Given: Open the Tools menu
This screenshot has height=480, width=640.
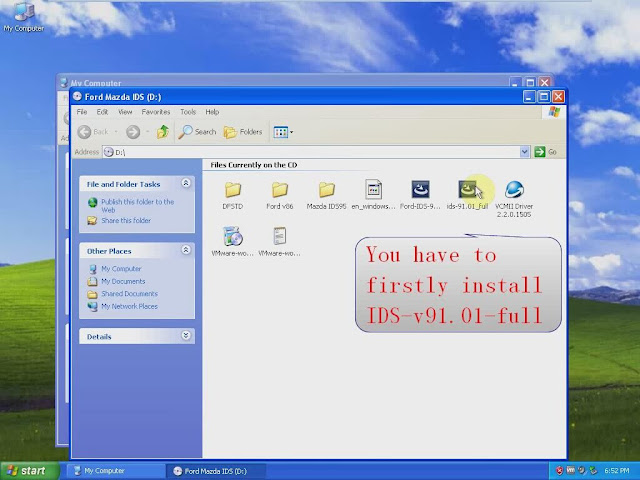Looking at the screenshot, I should 188,112.
